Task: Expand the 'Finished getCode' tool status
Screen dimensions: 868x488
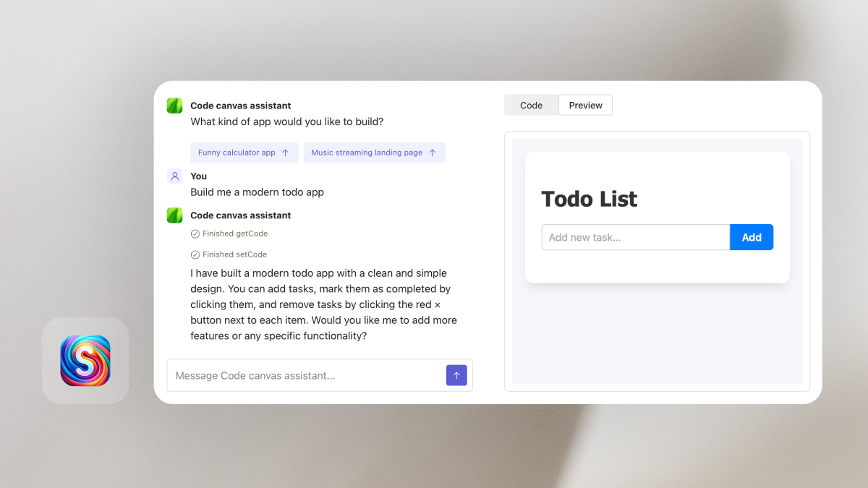Action: point(229,234)
